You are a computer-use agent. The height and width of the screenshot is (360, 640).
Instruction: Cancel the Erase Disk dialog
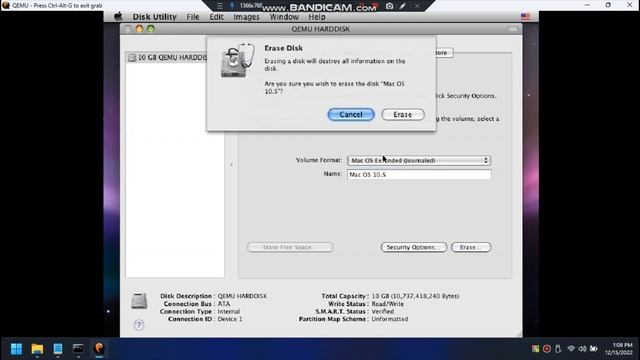pos(351,115)
